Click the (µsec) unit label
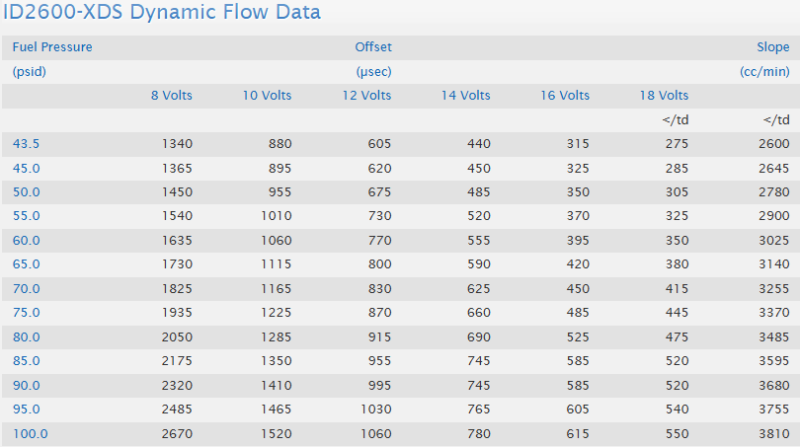The image size is (800, 447). coord(373,72)
